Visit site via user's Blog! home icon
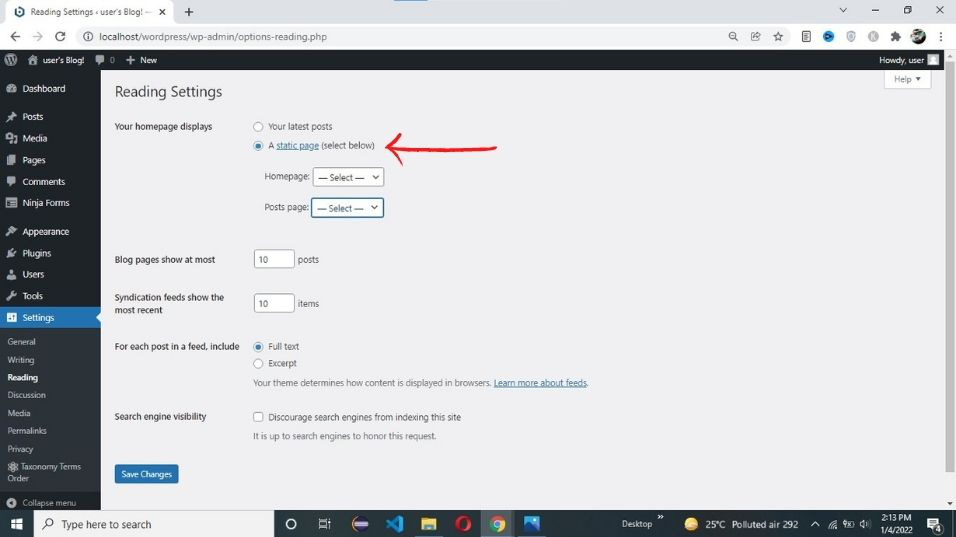Image resolution: width=956 pixels, height=537 pixels. (x=33, y=60)
